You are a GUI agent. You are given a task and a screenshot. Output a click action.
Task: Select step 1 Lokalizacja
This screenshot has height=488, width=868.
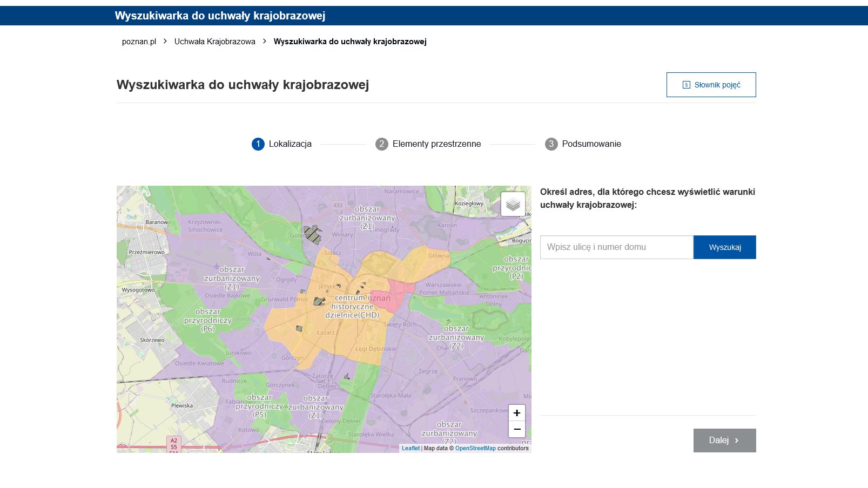pos(282,144)
